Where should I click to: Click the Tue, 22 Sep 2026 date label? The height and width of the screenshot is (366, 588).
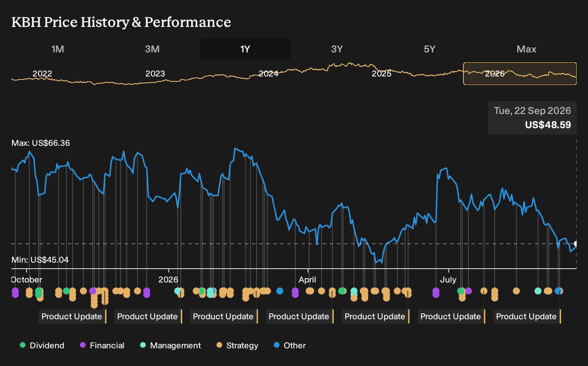point(532,111)
